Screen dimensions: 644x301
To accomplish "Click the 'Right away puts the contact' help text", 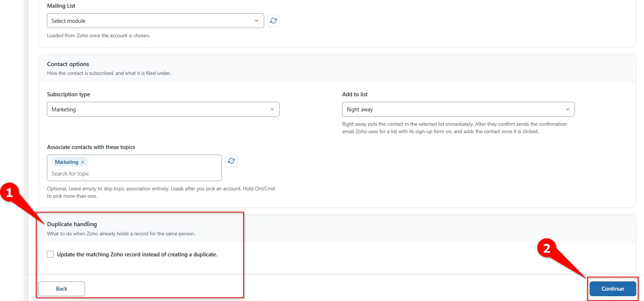I will point(454,128).
